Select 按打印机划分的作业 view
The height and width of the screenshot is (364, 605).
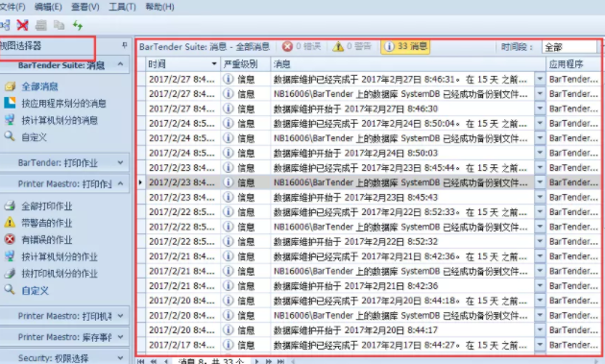pos(60,274)
